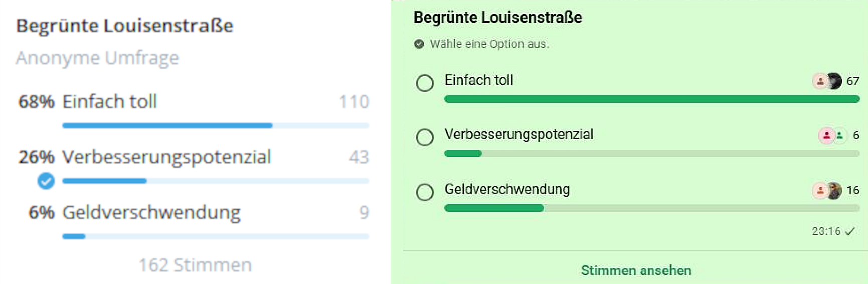Click the checkmark icon before Wähle eine Option
This screenshot has width=868, height=284.
point(419,44)
